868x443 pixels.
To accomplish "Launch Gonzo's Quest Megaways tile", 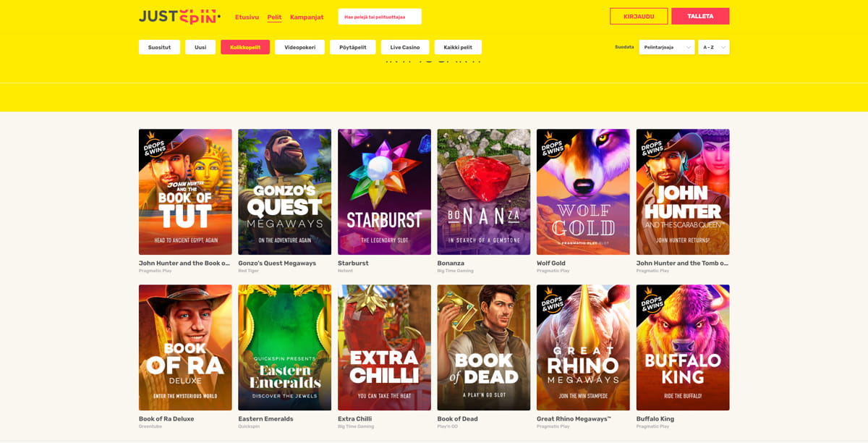I will [285, 192].
